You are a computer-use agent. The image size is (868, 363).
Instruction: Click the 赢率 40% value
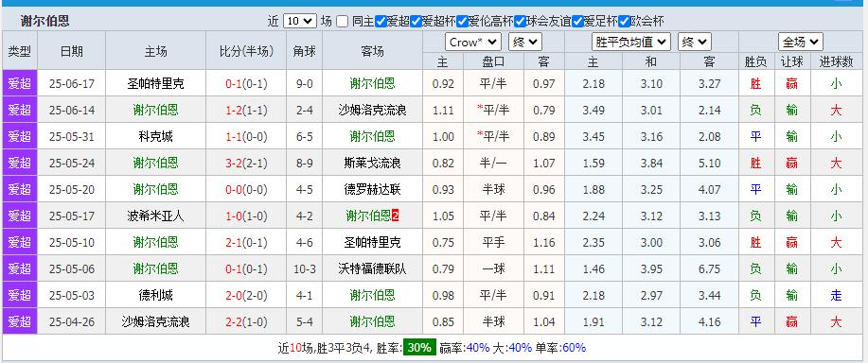click(x=477, y=348)
